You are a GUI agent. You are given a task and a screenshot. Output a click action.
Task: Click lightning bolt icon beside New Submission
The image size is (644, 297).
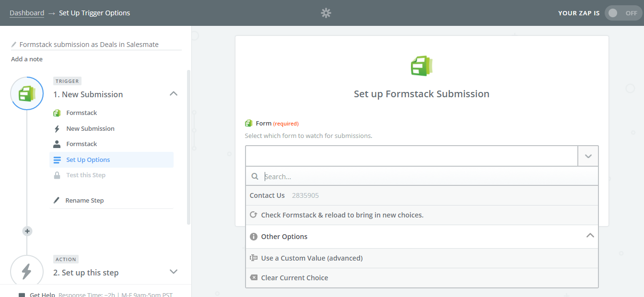click(57, 129)
